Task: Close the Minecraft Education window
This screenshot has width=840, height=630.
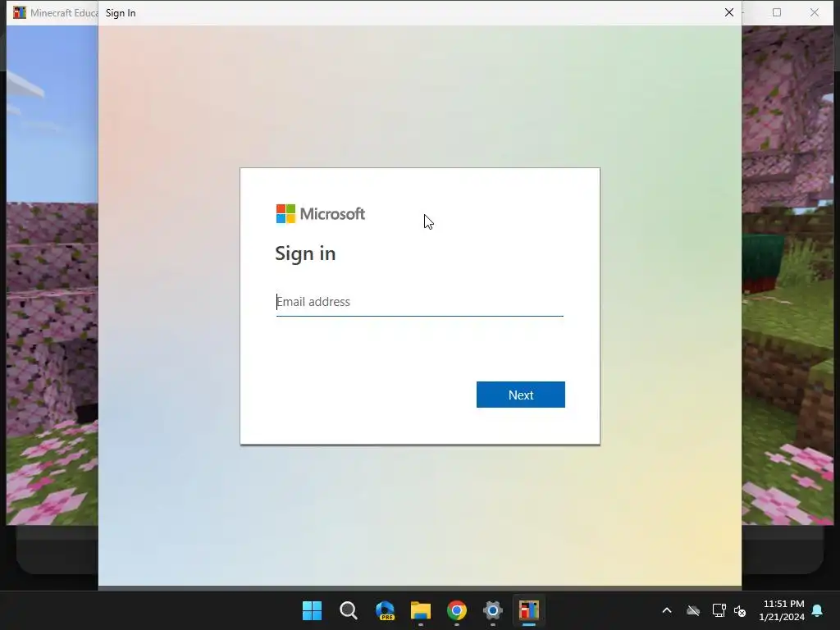Action: point(815,12)
